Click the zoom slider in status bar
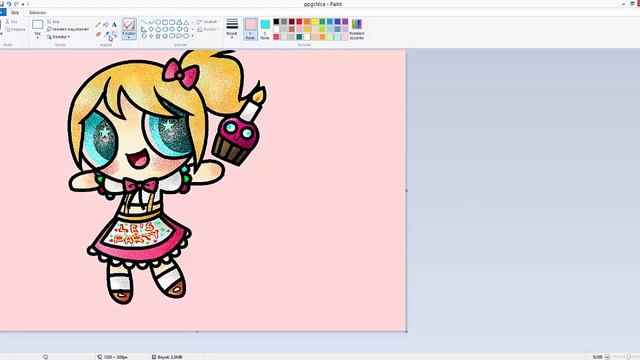 coord(629,357)
